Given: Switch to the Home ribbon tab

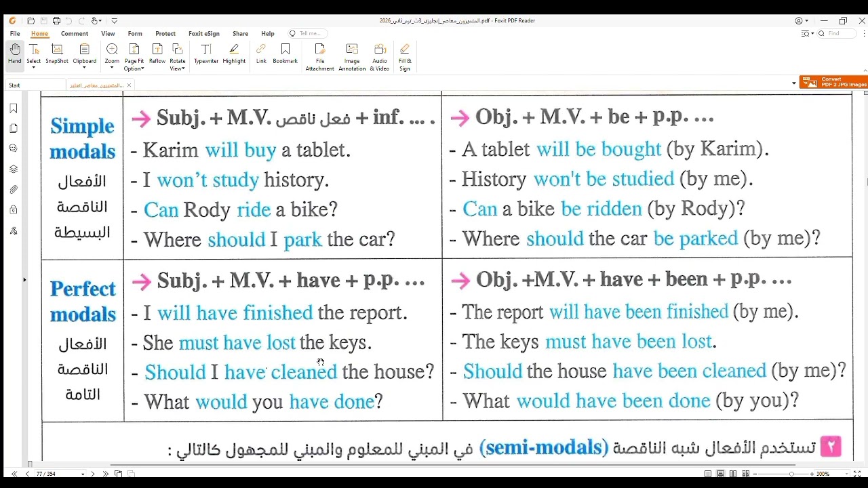Looking at the screenshot, I should click(x=39, y=33).
